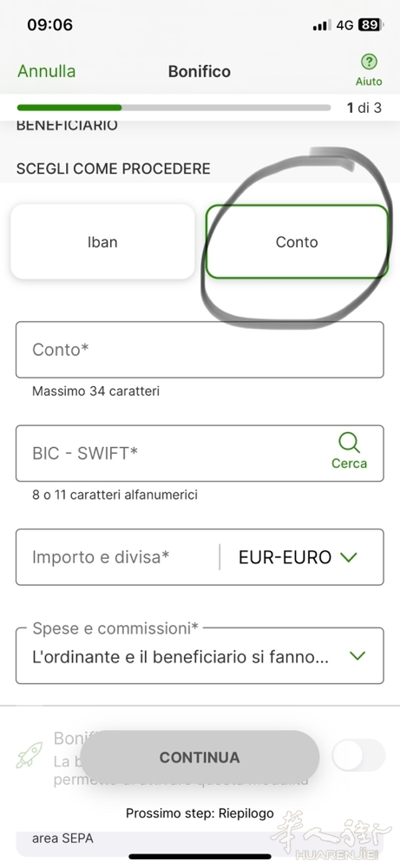Tap Annulla to cancel the transfer

click(47, 71)
